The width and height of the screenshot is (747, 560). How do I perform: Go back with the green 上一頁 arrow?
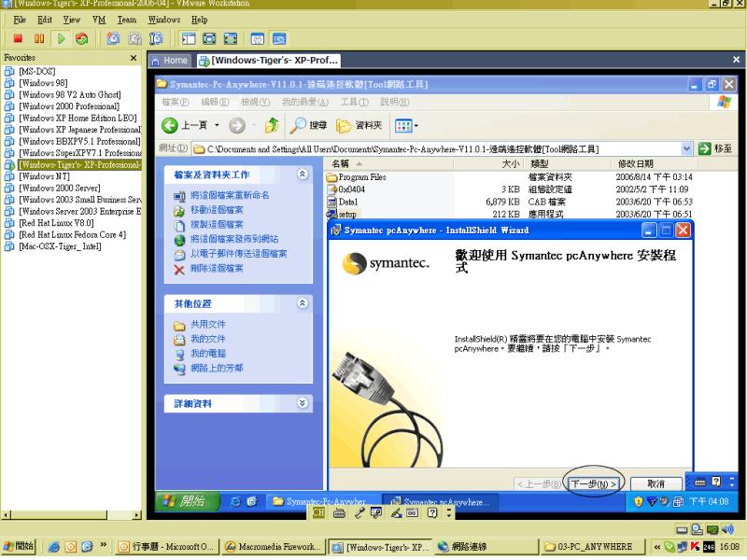[x=170, y=126]
